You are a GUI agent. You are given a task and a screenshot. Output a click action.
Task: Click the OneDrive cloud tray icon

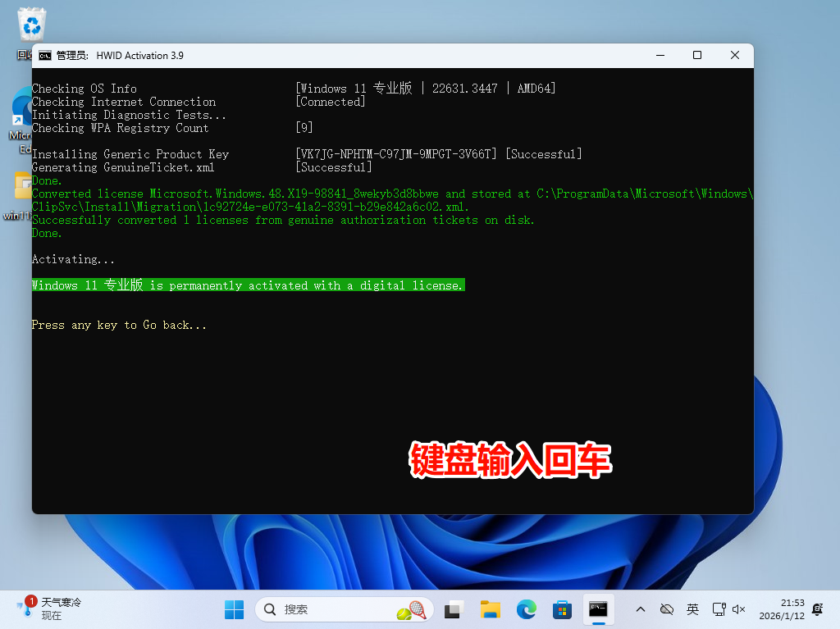coord(667,609)
